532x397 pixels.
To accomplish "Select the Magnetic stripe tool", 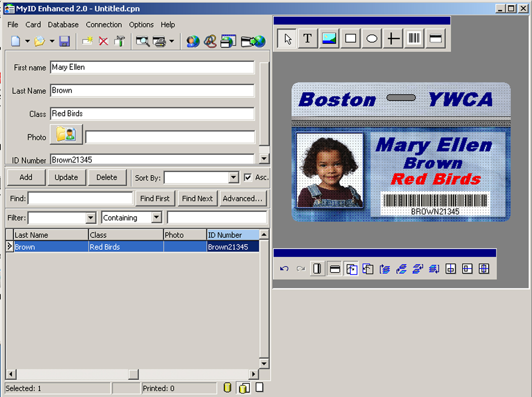I will 435,38.
